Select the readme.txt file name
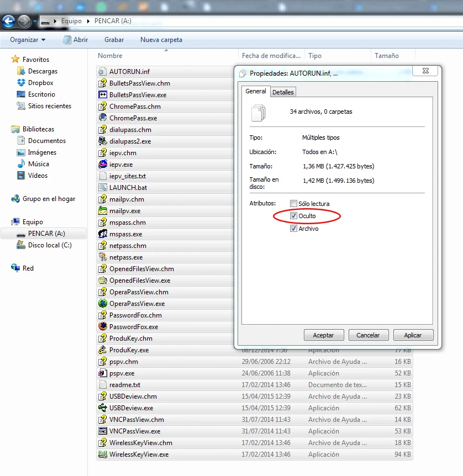 coord(125,385)
